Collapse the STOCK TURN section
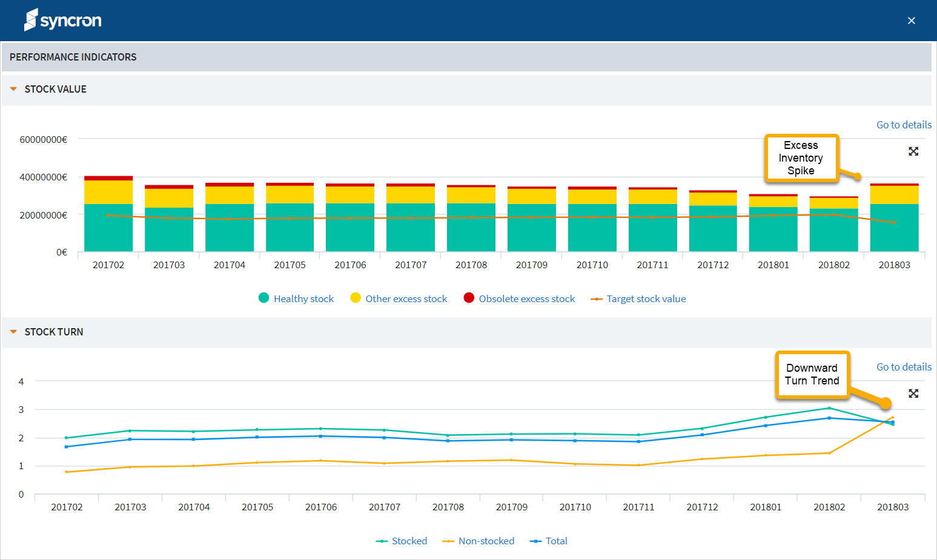Viewport: 937px width, 560px height. click(x=13, y=332)
